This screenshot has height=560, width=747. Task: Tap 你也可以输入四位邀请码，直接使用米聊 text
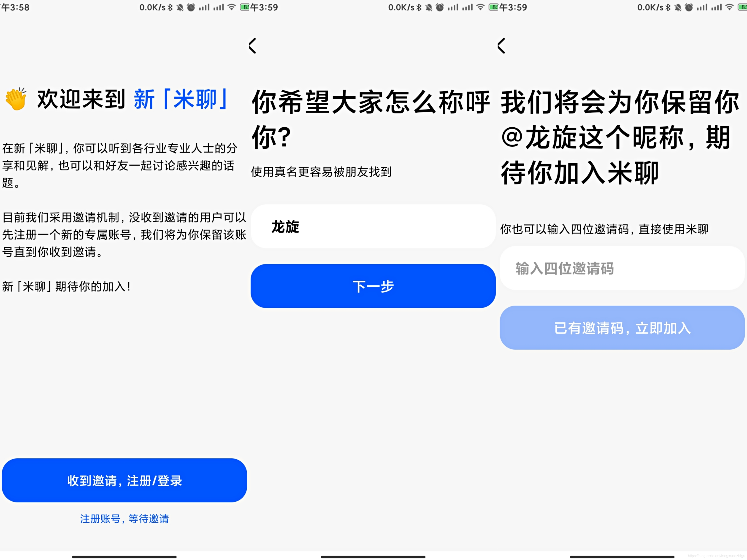point(604,229)
